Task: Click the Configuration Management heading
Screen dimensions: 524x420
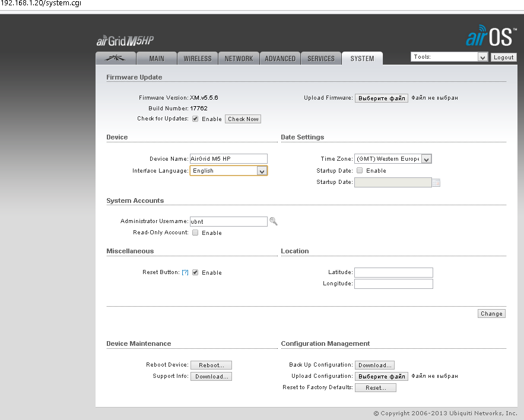Action: 325,343
